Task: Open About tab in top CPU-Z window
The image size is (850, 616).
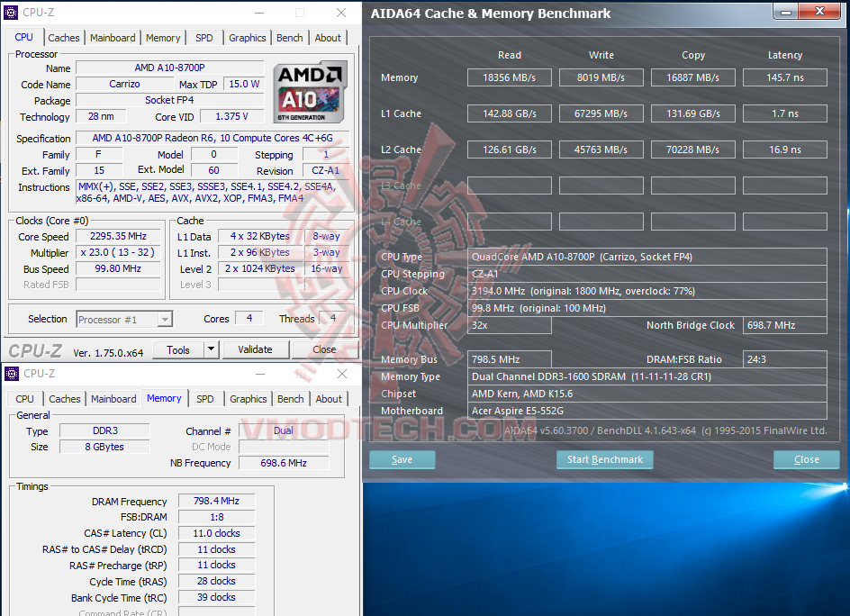Action: [x=328, y=38]
